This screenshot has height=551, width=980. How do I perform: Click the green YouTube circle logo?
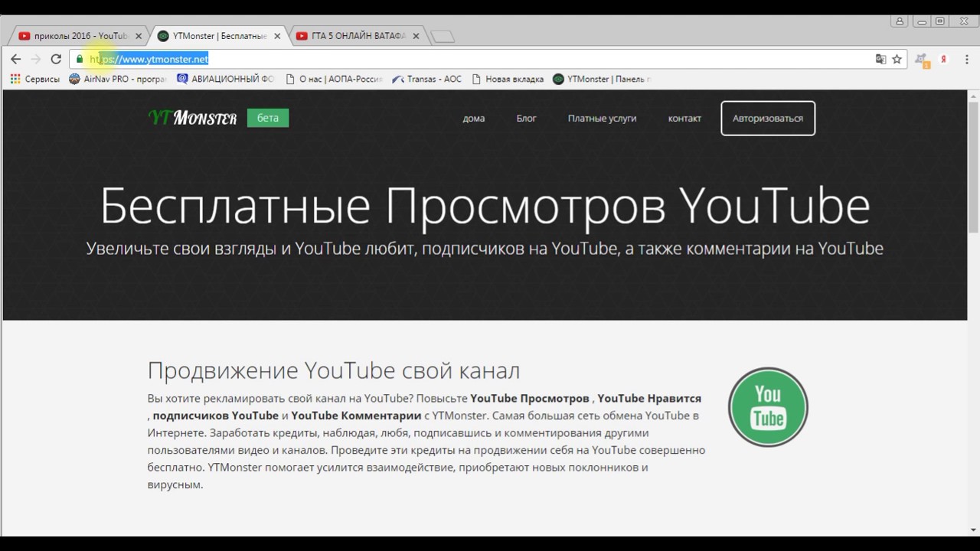coord(768,407)
